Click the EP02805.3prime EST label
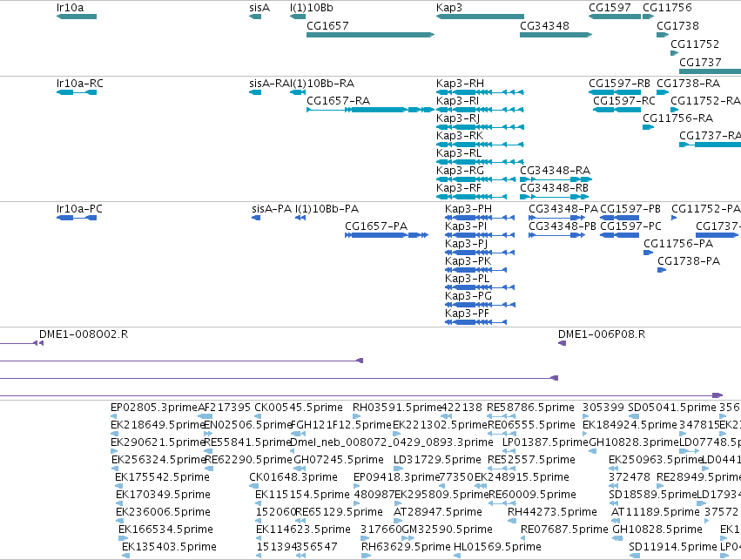This screenshot has width=741, height=560. pyautogui.click(x=154, y=408)
